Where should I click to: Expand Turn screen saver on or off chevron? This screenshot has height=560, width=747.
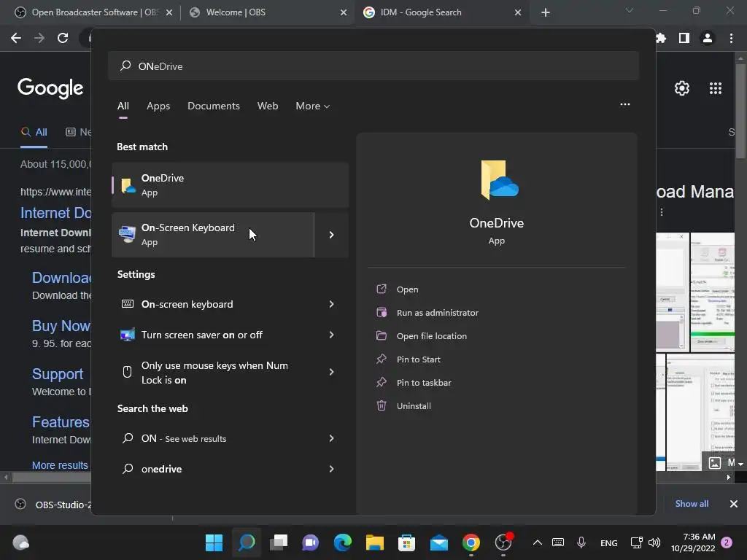pyautogui.click(x=332, y=335)
